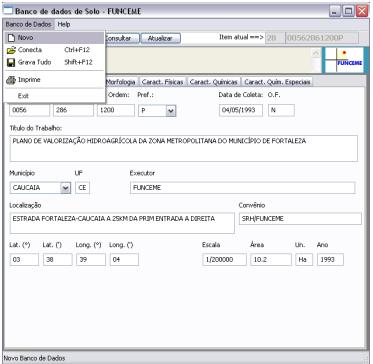The width and height of the screenshot is (373, 364).
Task: Click the Grava Tudo floppy disk icon
Action: click(11, 62)
